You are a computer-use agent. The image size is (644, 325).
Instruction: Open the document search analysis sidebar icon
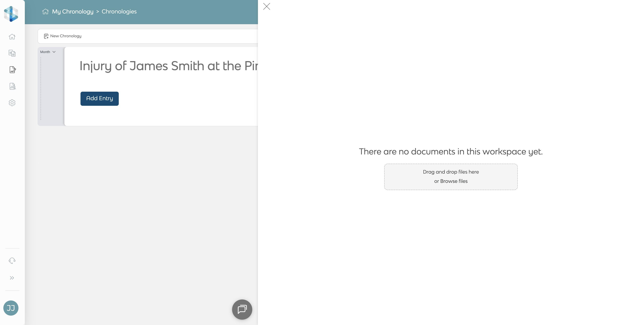coord(13,86)
